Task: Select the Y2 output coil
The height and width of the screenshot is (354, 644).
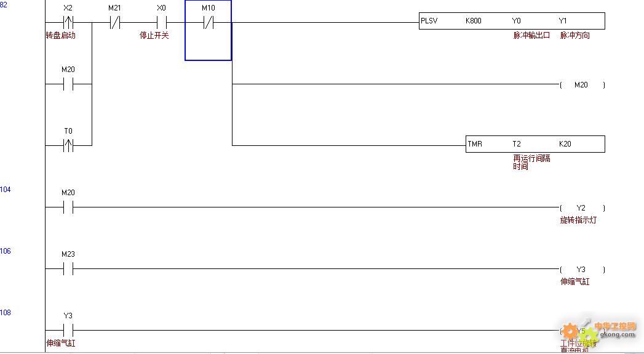Action: click(581, 208)
